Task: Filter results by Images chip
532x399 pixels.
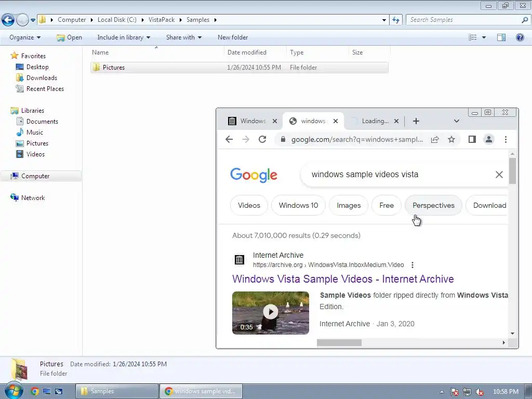Action: (349, 206)
